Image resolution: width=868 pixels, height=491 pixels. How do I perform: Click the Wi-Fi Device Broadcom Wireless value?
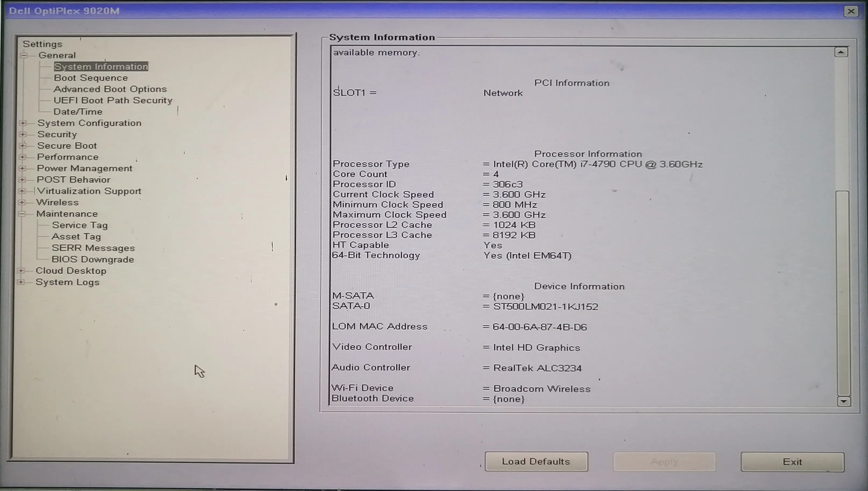[x=542, y=389]
